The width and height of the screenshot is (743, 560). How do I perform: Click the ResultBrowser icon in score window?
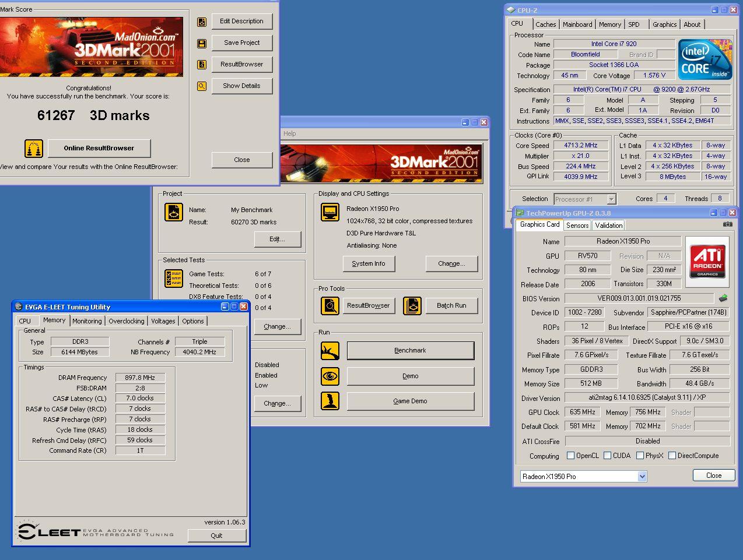tap(202, 65)
